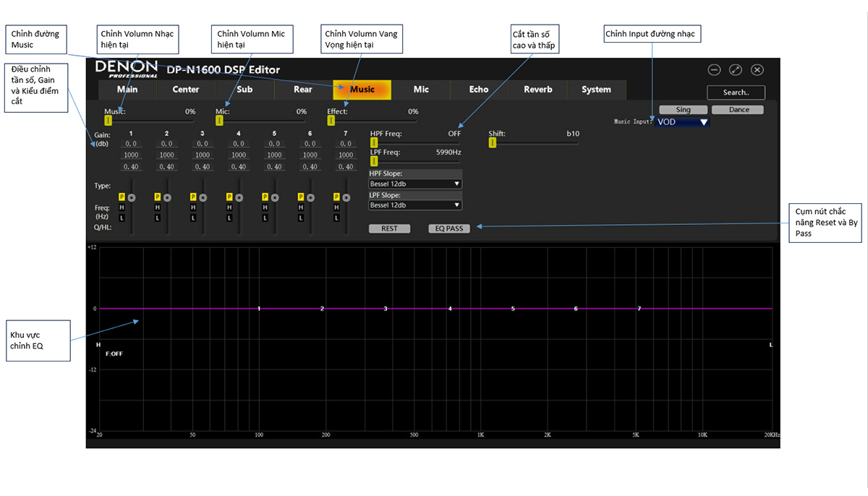Screen dimensions: 868x496
Task: Click band 2 frequency field 1000
Action: click(166, 155)
